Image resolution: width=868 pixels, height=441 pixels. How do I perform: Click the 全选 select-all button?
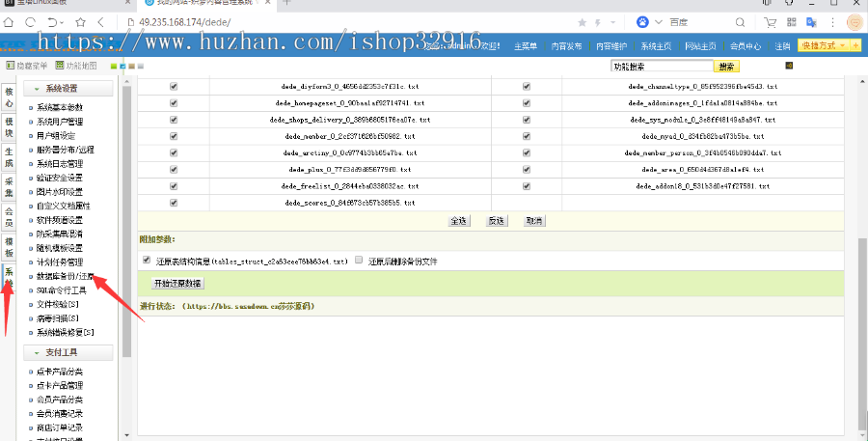click(x=459, y=220)
